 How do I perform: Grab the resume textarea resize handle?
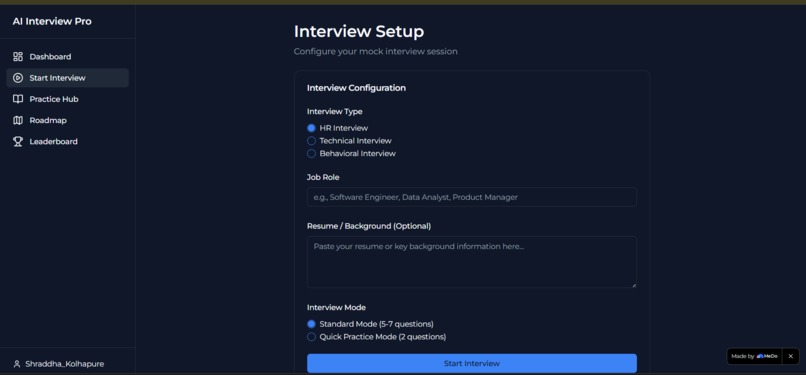[634, 285]
